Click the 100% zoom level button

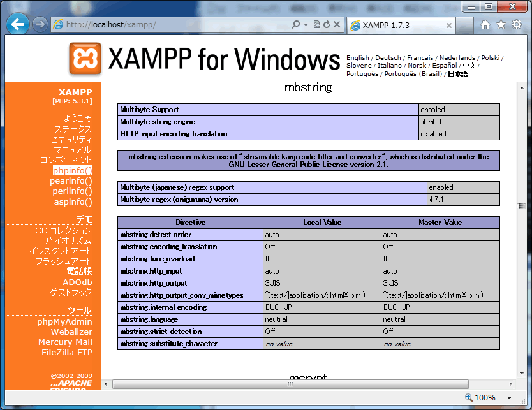[x=480, y=398]
